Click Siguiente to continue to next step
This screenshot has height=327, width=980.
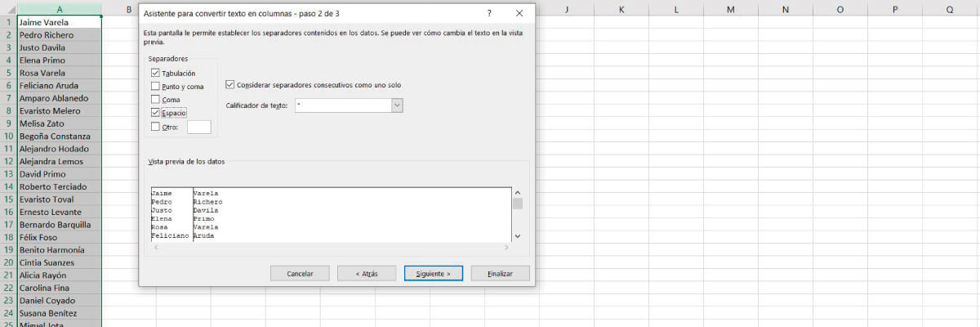433,273
